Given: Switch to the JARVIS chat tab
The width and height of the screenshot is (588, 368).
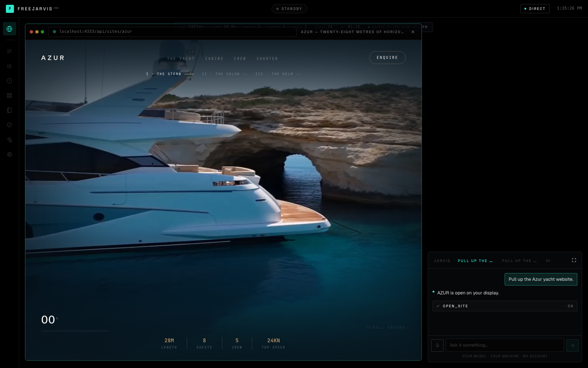Looking at the screenshot, I should coord(442,261).
